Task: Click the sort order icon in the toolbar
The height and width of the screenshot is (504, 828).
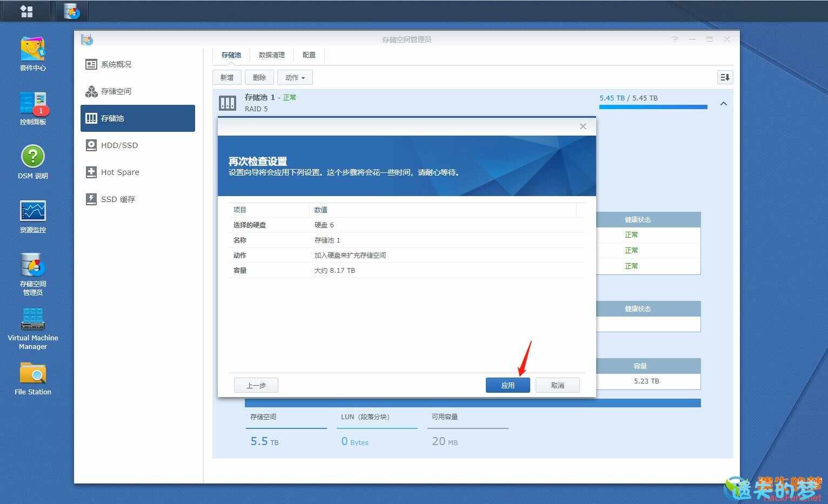Action: [x=725, y=77]
